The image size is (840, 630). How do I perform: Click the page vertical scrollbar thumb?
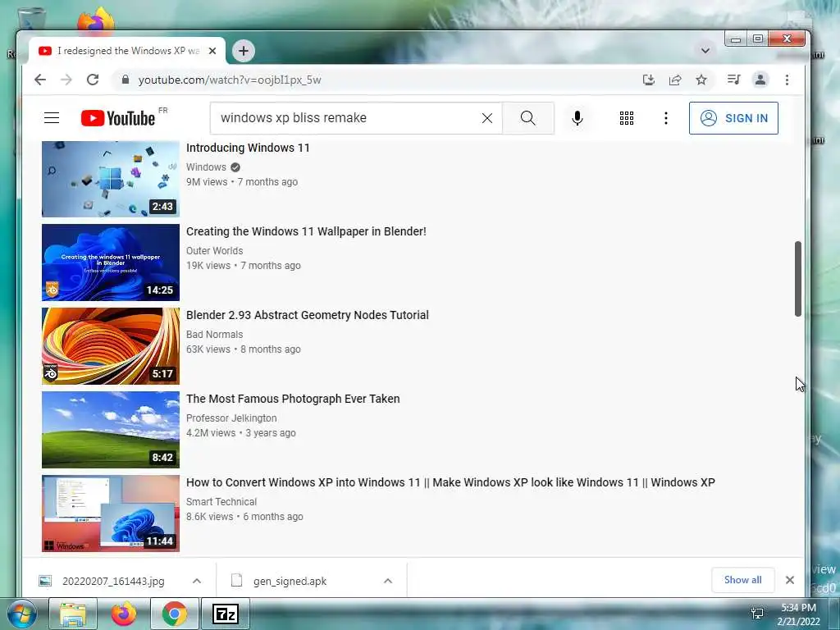797,279
